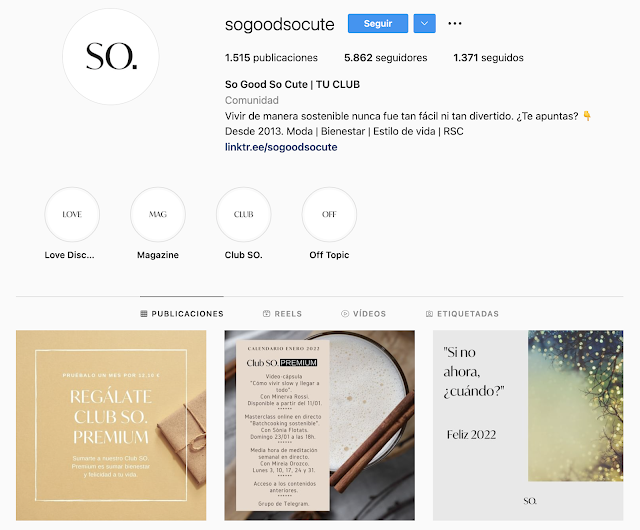Image resolution: width=640 pixels, height=530 pixels.
Task: Open the Off Topic story highlight
Action: (329, 214)
